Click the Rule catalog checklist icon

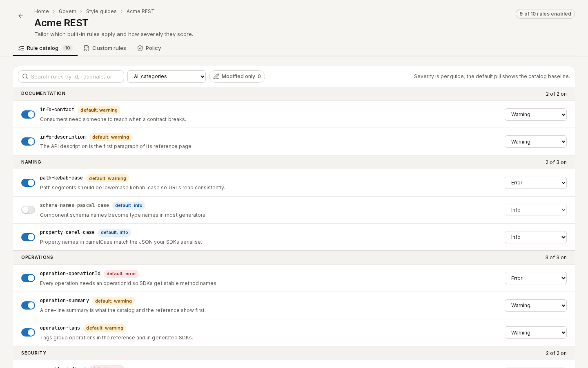(x=21, y=48)
